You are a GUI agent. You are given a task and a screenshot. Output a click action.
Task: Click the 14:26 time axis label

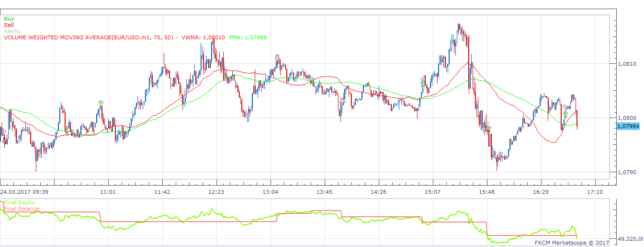coord(379,192)
